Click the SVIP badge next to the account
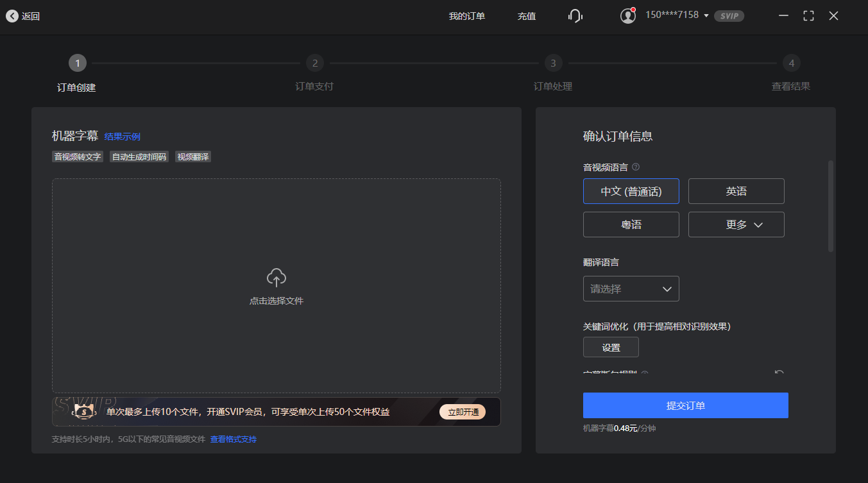The height and width of the screenshot is (483, 868). (x=729, y=16)
